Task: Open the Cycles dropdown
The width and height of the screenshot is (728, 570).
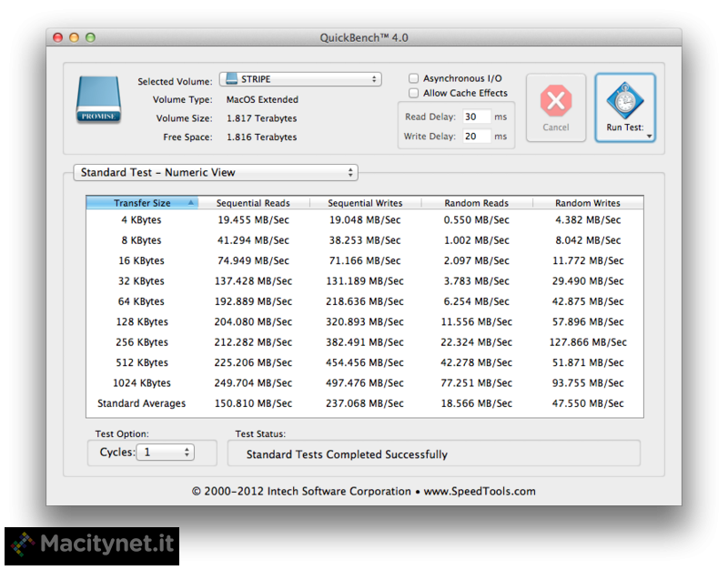Action: point(166,452)
